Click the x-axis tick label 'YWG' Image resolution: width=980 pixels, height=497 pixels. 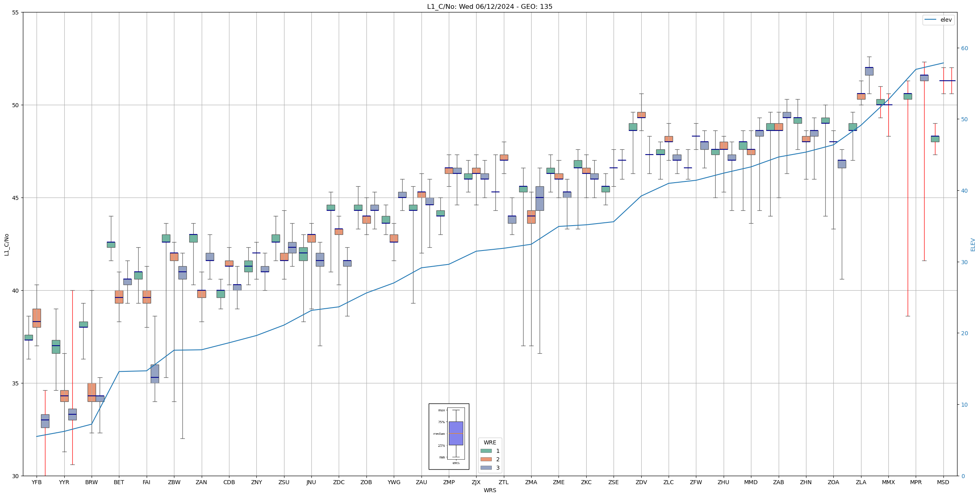coord(394,482)
